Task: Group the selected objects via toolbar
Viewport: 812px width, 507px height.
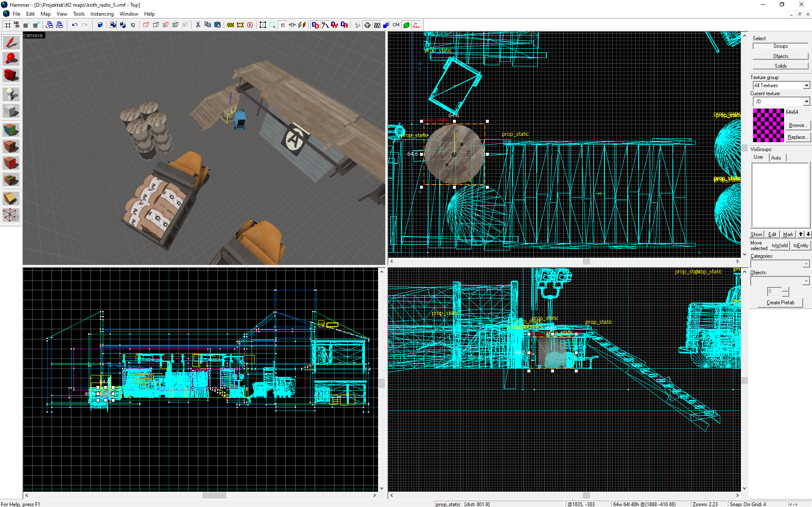Action: tap(113, 25)
